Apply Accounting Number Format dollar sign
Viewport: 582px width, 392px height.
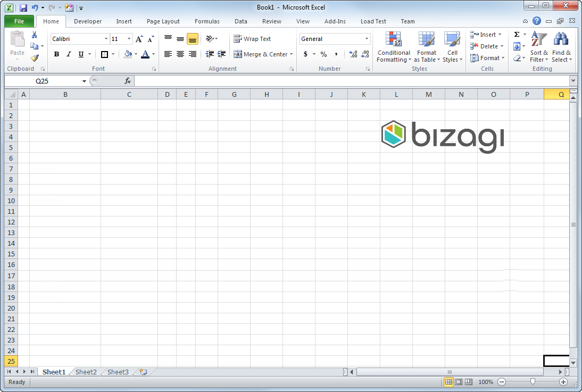pyautogui.click(x=305, y=54)
